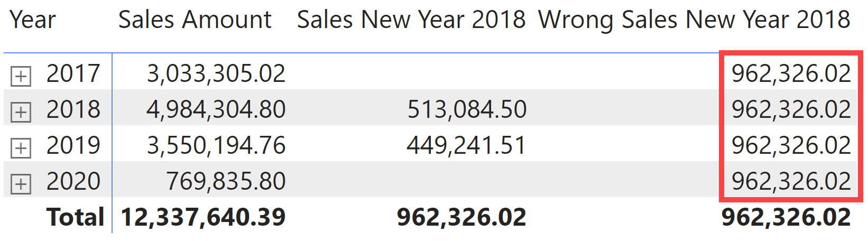This screenshot has height=241, width=868.
Task: Select the 2019 year label
Action: pyautogui.click(x=73, y=145)
